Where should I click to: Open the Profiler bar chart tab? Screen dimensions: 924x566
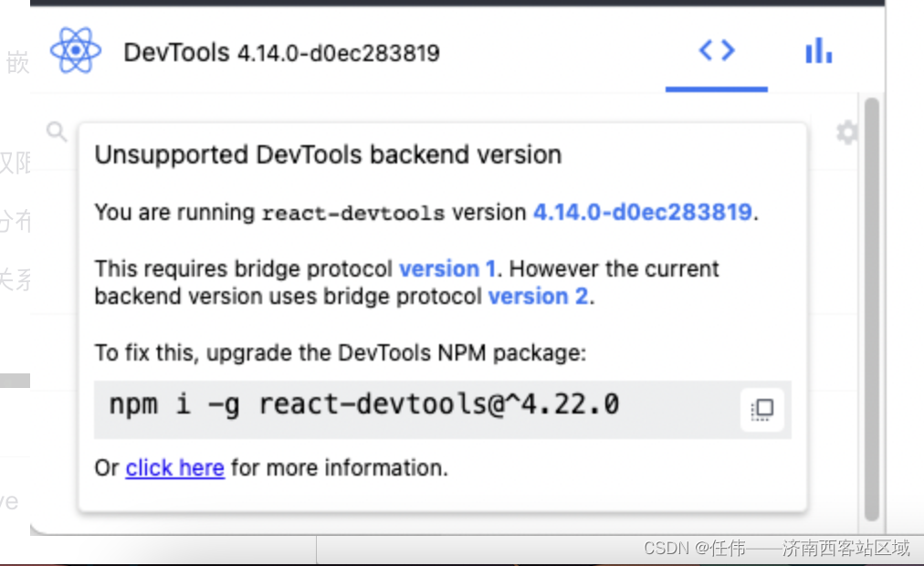pos(818,51)
